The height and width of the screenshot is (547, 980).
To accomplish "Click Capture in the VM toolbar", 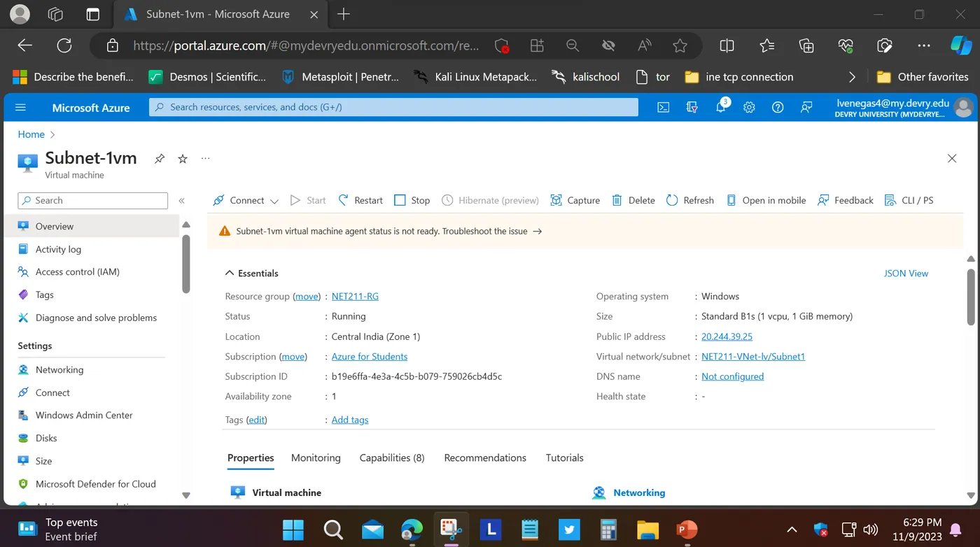I will point(575,200).
